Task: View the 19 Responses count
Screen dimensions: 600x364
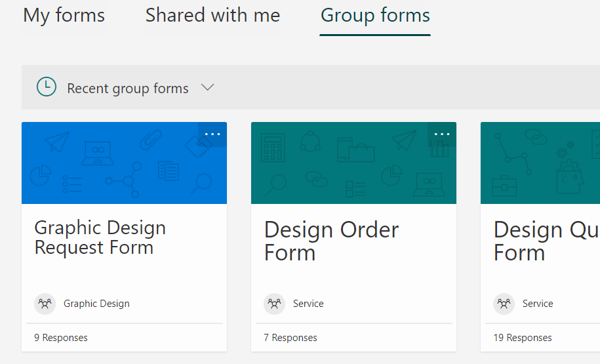Action: [x=523, y=338]
